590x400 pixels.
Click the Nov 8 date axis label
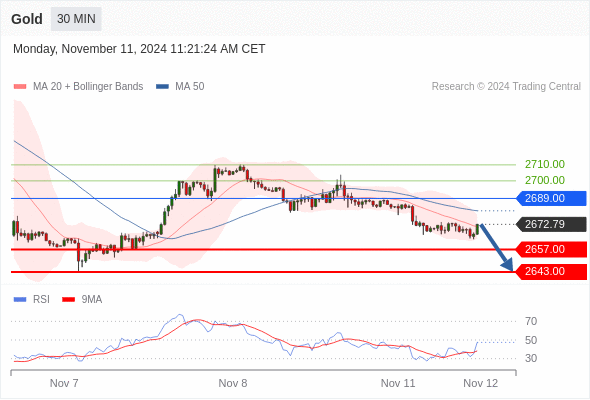click(x=233, y=383)
